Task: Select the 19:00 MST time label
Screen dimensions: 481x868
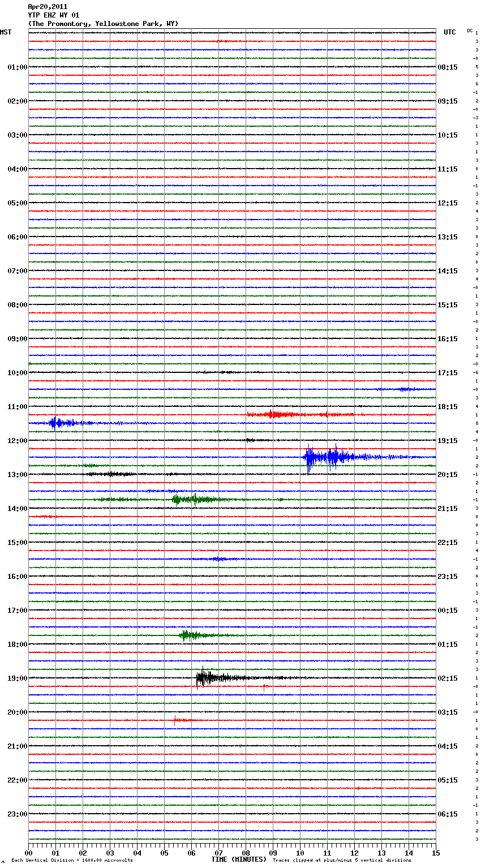Action: [x=18, y=678]
